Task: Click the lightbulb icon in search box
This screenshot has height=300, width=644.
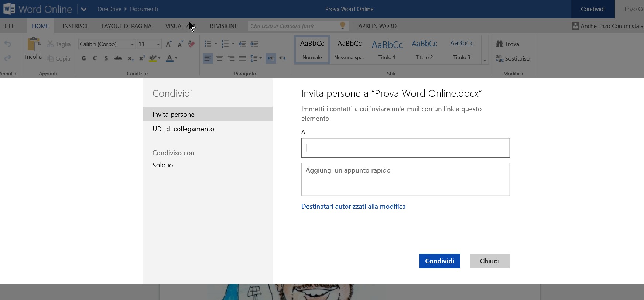Action: pos(342,25)
